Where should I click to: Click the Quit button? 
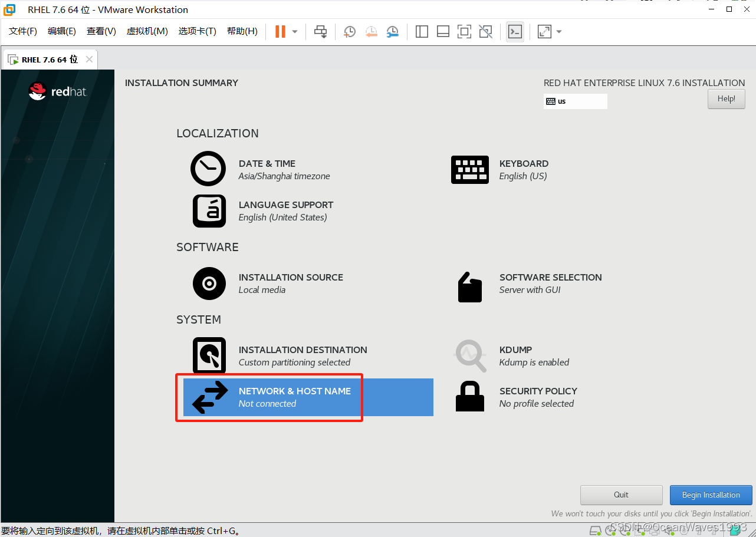(621, 495)
